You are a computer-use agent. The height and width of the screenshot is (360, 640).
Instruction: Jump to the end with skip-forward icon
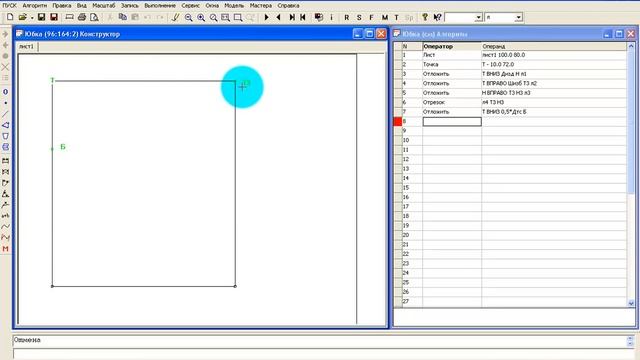point(291,17)
